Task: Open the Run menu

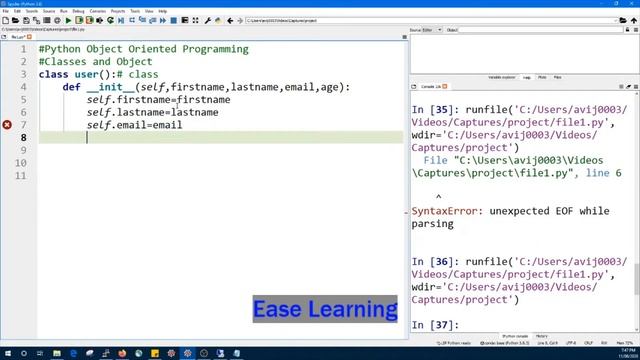Action: tap(64, 11)
